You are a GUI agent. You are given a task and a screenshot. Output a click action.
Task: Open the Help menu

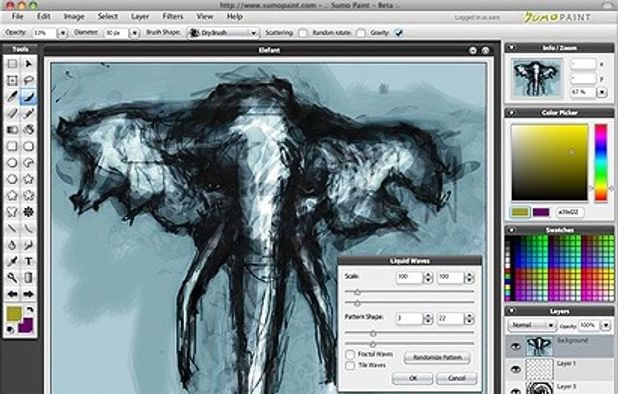[235, 17]
